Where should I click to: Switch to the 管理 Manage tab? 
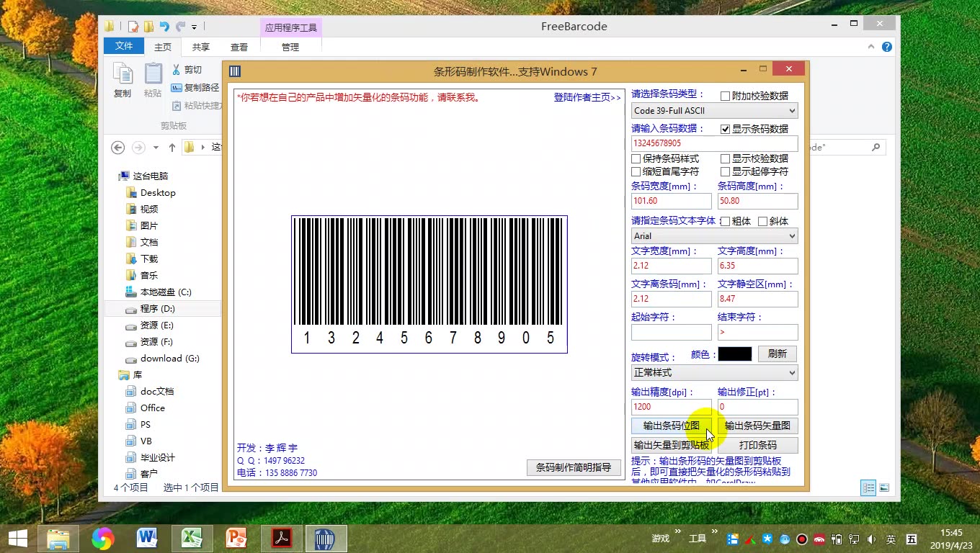pos(290,48)
